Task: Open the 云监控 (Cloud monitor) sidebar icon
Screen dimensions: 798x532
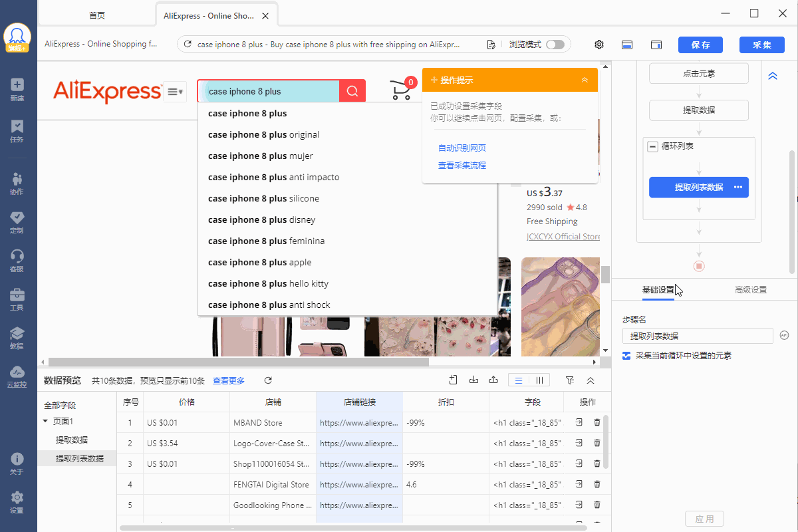Action: [17, 376]
